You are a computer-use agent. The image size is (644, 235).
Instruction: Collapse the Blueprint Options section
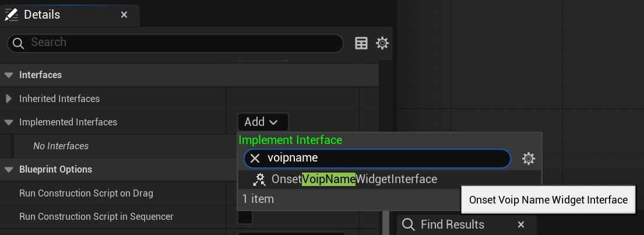(x=8, y=169)
